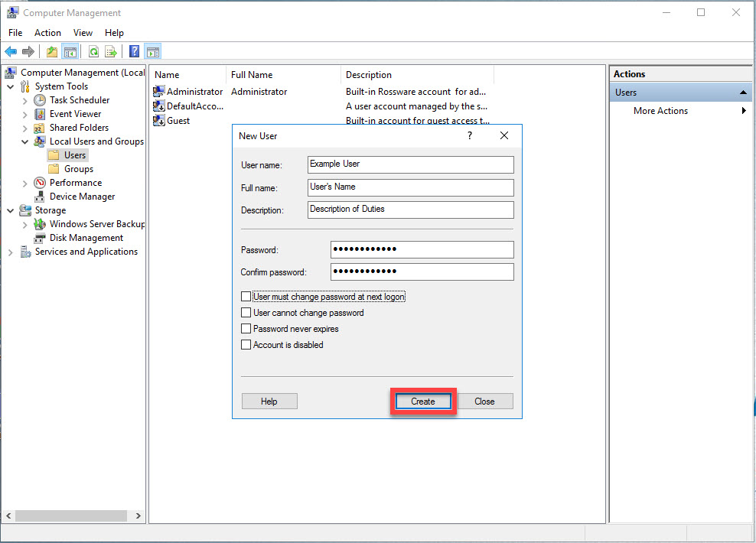Expand Services and Applications node

pyautogui.click(x=11, y=252)
